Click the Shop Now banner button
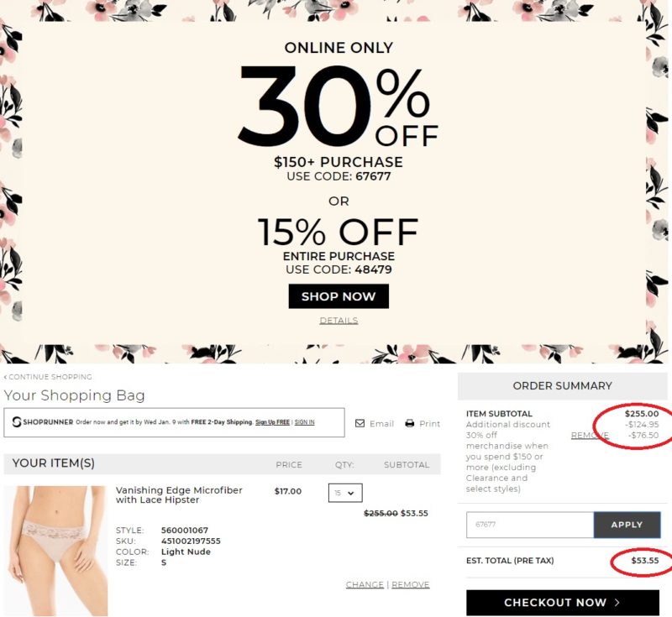Viewport: 672px width, 617px height. 339,296
